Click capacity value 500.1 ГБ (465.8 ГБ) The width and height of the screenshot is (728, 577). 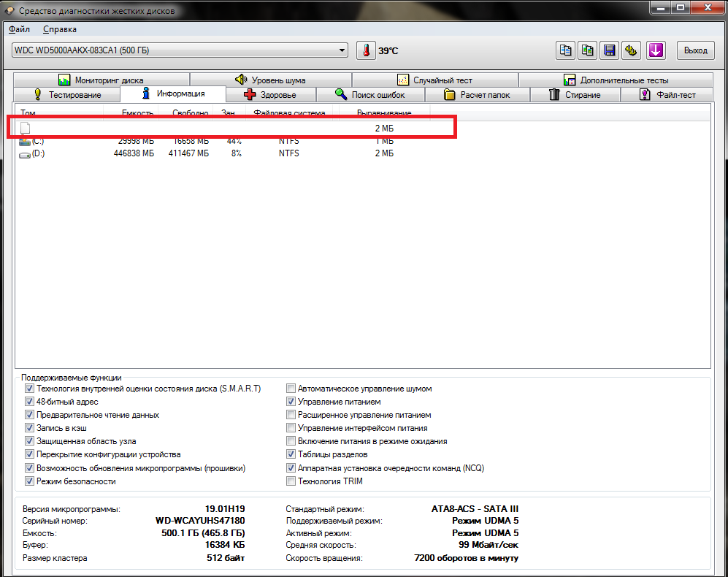tap(203, 533)
